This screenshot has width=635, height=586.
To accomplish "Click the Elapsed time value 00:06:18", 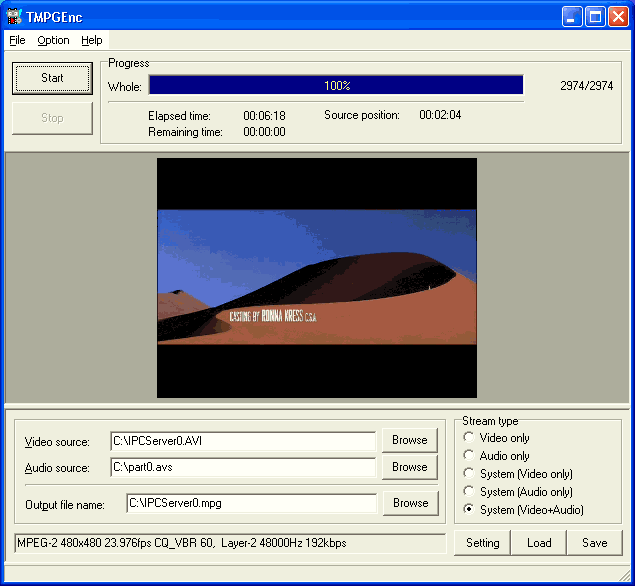I will [x=264, y=116].
